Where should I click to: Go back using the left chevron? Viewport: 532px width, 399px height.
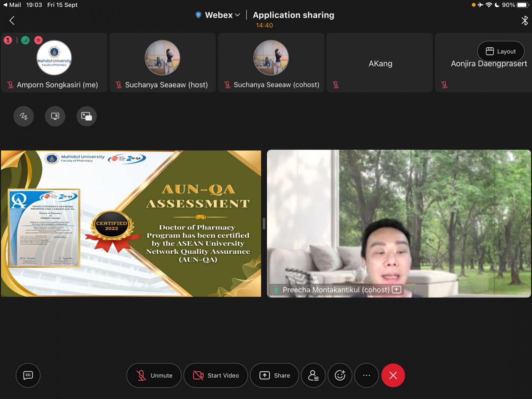12,21
